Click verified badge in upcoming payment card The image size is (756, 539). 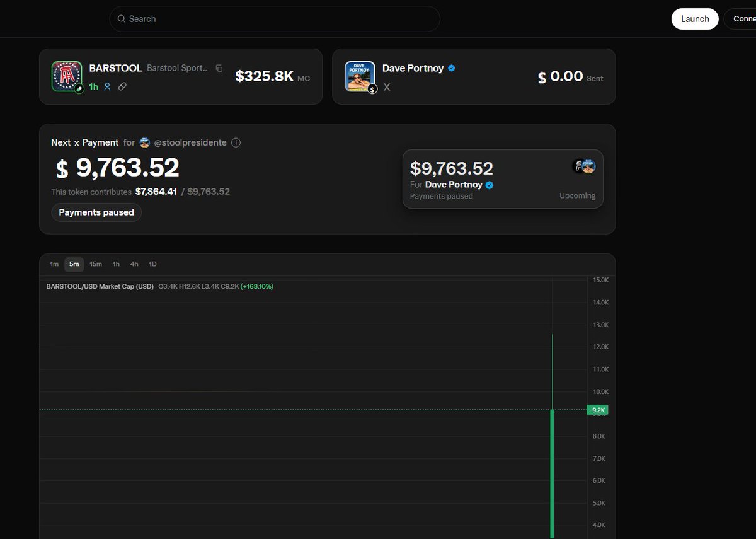pos(490,185)
